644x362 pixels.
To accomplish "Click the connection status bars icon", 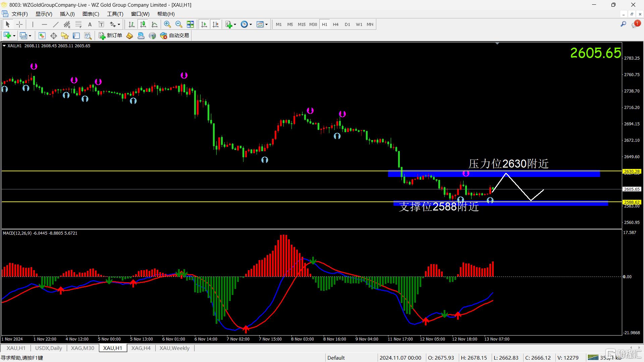I will [x=593, y=358].
